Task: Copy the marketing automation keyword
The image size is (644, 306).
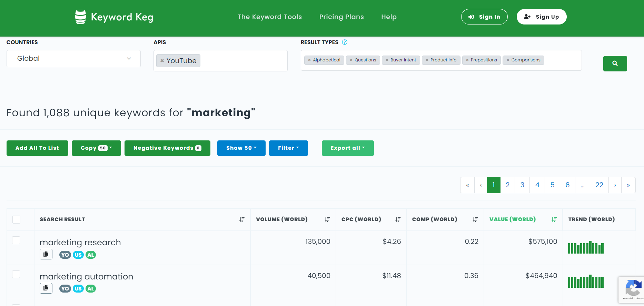Action: (x=46, y=288)
